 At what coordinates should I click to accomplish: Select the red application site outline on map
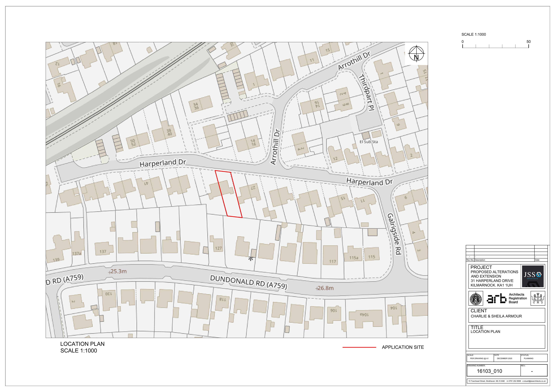click(229, 194)
